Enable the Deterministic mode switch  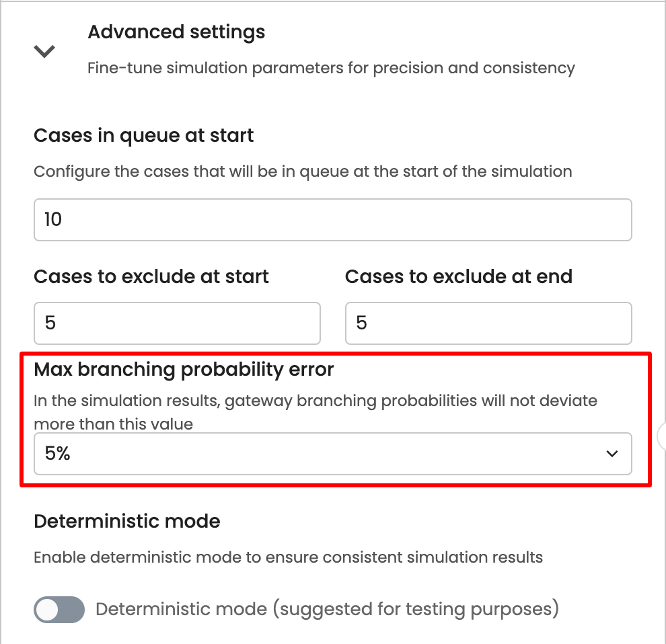59,610
